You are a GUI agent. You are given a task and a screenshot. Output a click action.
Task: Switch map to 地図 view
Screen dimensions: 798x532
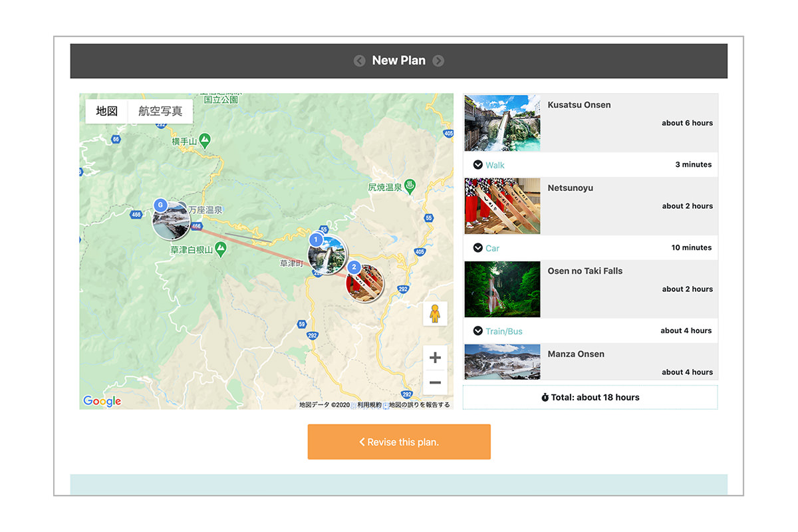pos(106,111)
